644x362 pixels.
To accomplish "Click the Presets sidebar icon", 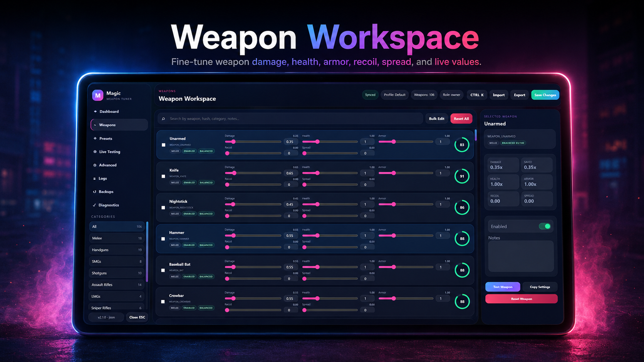I will click(95, 138).
